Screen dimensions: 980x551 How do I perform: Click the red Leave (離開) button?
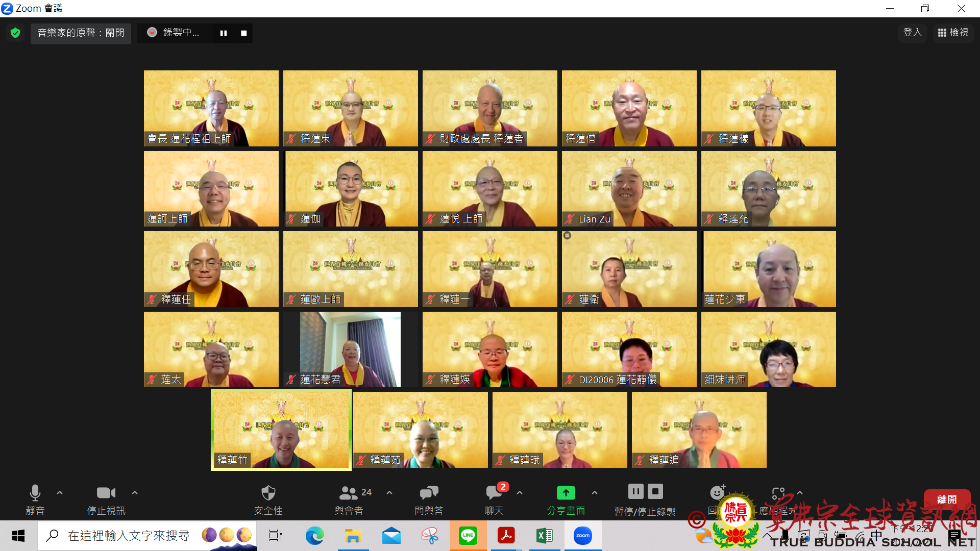click(x=947, y=499)
